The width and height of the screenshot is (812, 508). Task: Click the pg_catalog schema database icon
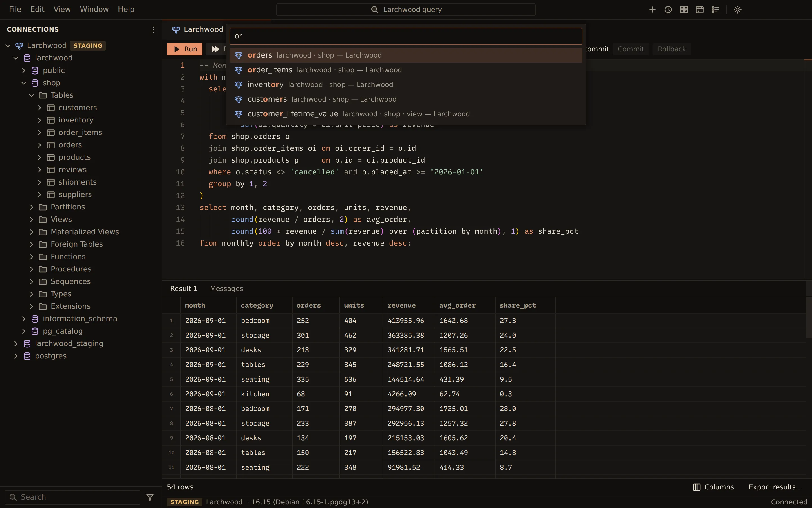35,331
